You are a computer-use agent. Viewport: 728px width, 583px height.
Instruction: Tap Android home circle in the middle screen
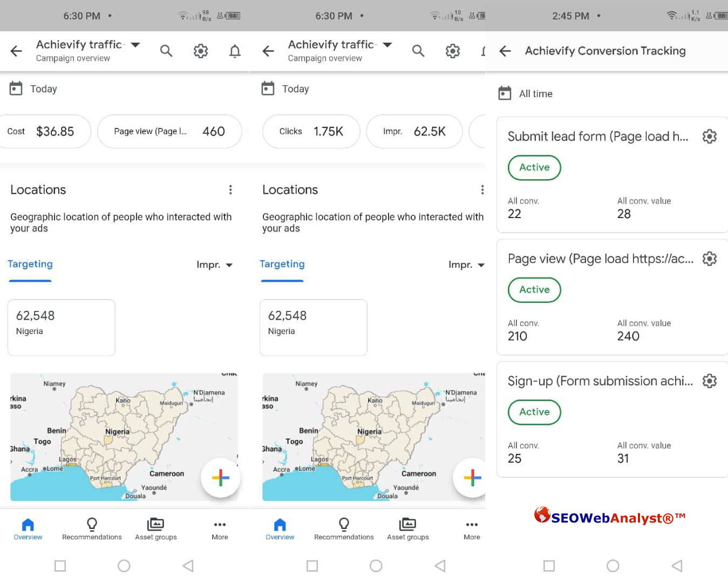click(376, 566)
